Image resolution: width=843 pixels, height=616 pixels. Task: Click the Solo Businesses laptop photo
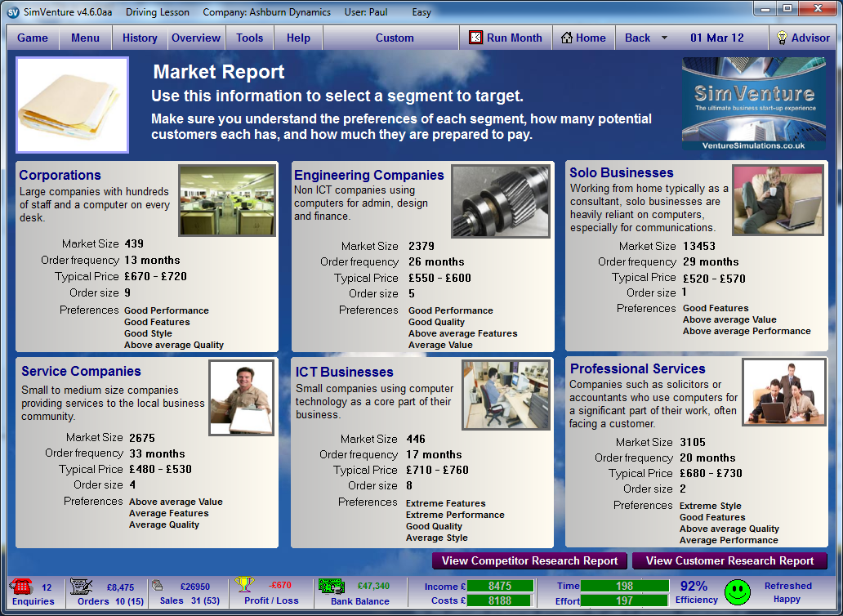[x=778, y=200]
